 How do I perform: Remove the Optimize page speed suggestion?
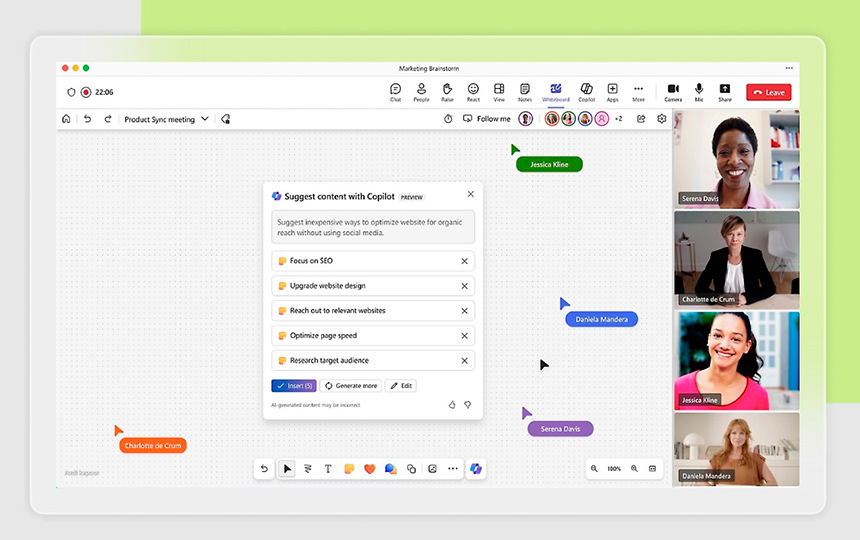tap(465, 336)
